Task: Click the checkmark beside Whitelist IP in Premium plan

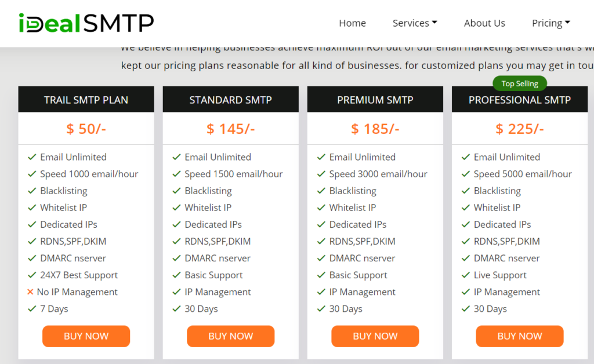Action: click(x=320, y=208)
